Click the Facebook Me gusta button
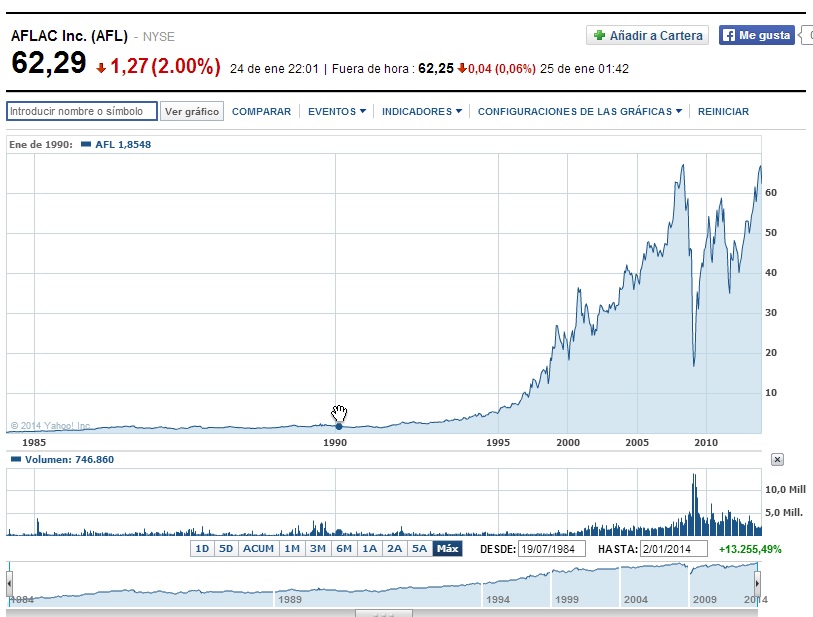The image size is (813, 617). 756,35
